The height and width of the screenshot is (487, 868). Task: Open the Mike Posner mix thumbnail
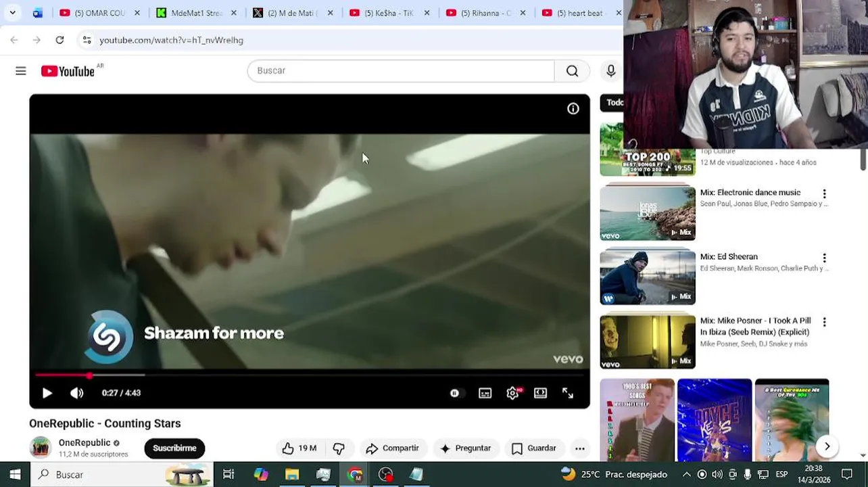[648, 342]
